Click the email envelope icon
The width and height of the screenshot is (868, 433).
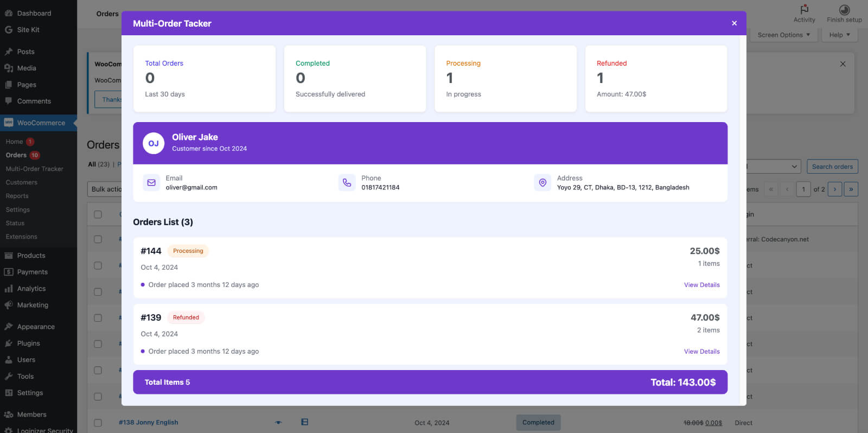[x=151, y=183]
